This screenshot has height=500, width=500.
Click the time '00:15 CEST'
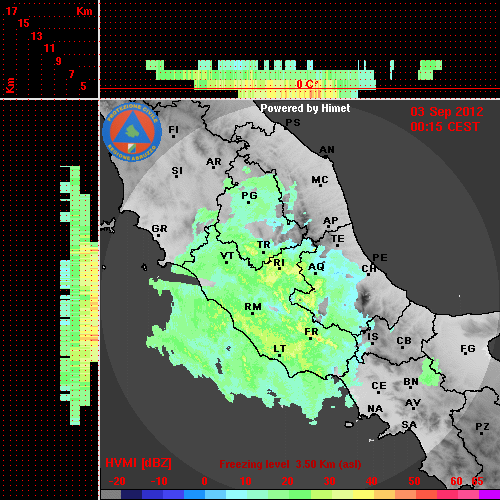(x=445, y=127)
